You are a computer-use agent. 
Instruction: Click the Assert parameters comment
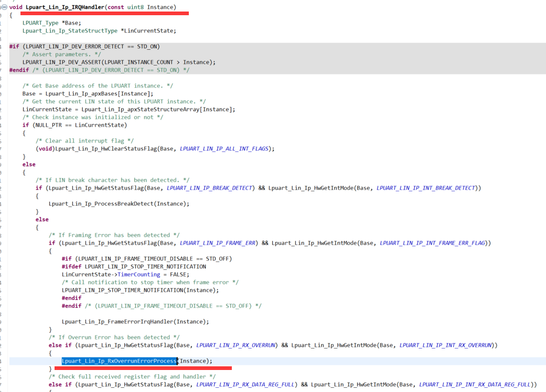pyautogui.click(x=62, y=55)
